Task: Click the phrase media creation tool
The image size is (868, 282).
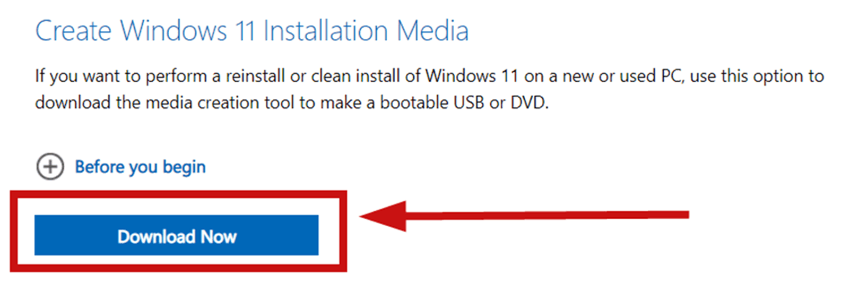Action: tap(221, 102)
